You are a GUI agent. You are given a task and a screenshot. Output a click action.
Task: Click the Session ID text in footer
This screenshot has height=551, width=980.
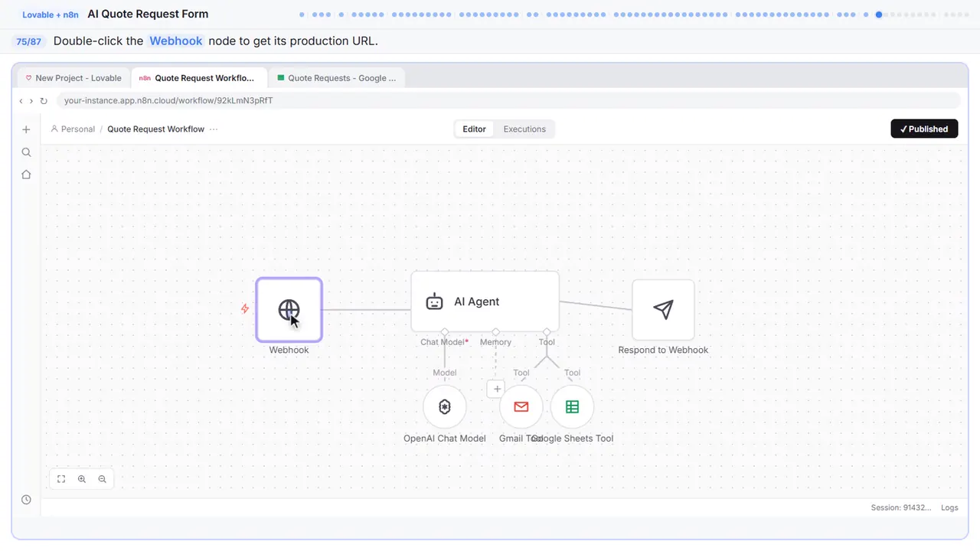(x=901, y=508)
